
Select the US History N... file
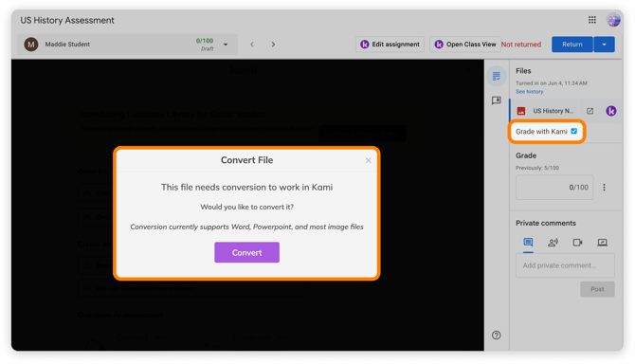[545, 111]
